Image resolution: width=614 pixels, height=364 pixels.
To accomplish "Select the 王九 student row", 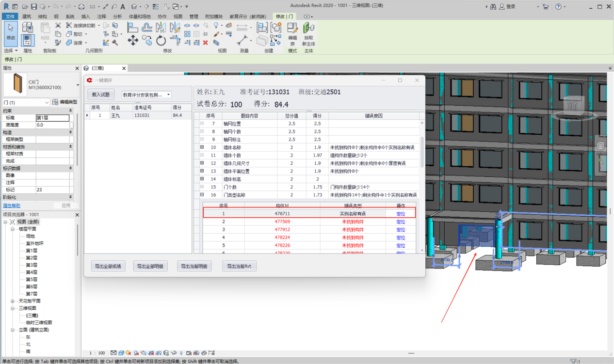I will (x=139, y=115).
